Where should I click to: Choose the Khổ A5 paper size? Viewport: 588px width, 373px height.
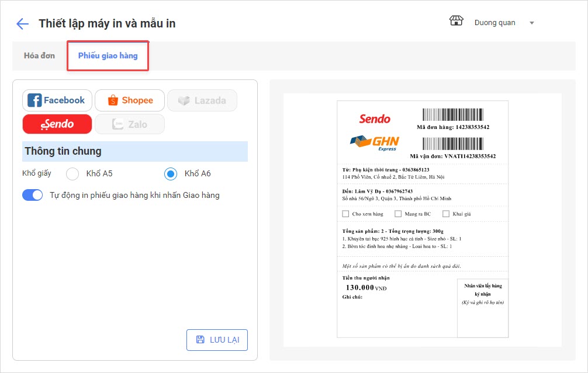click(x=72, y=174)
